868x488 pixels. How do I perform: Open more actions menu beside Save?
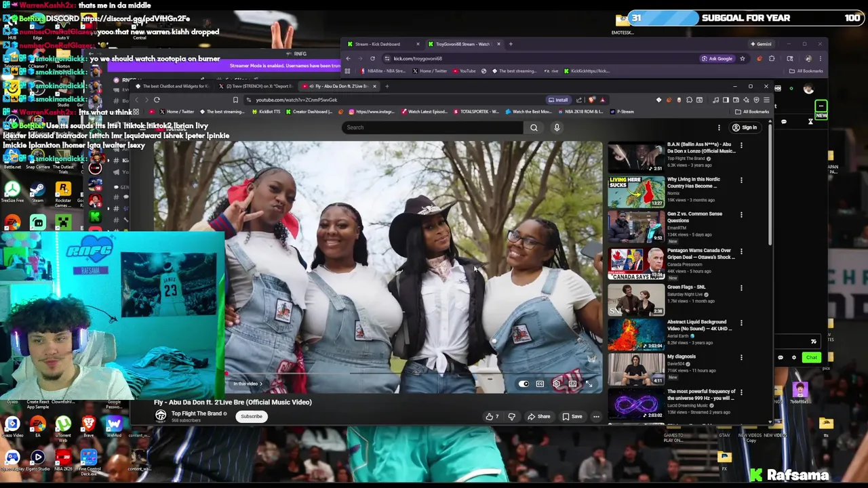coord(596,417)
